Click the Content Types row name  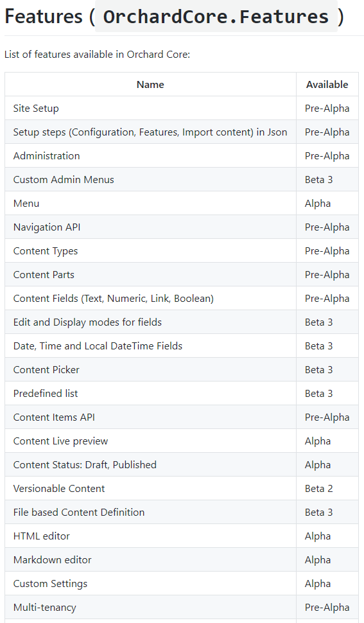[45, 251]
